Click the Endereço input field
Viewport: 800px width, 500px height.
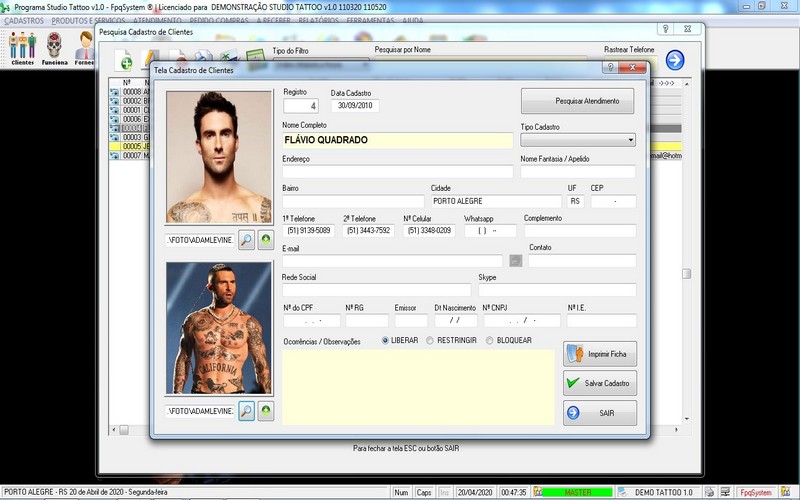(x=397, y=172)
